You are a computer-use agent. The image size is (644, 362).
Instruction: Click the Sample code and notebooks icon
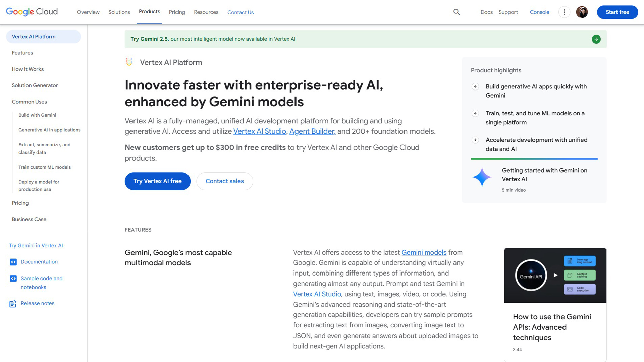(x=13, y=279)
